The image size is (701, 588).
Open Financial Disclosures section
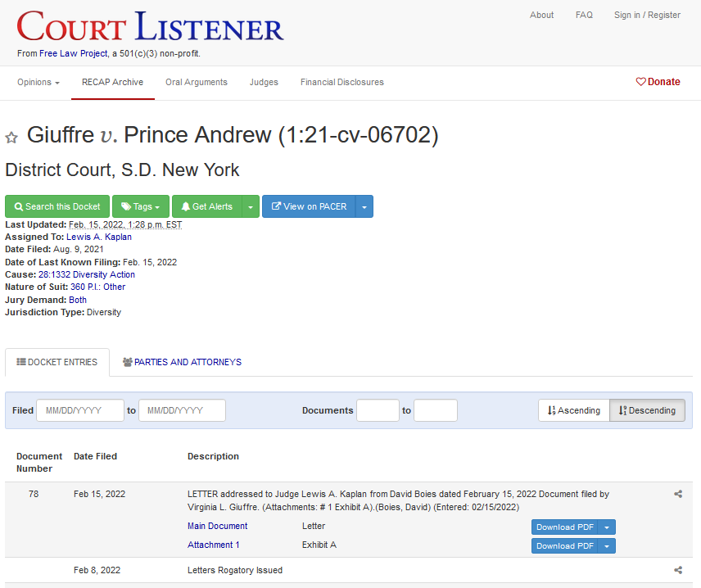click(x=342, y=82)
